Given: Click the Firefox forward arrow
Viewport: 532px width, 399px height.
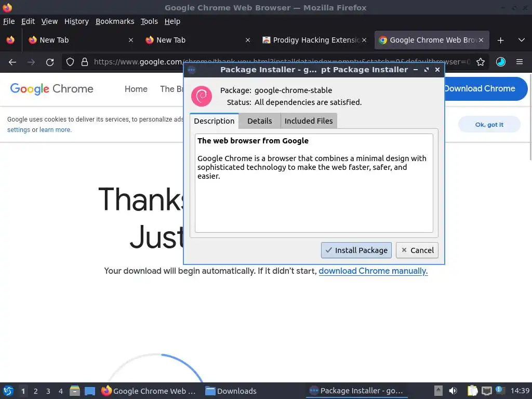Looking at the screenshot, I should tap(31, 62).
